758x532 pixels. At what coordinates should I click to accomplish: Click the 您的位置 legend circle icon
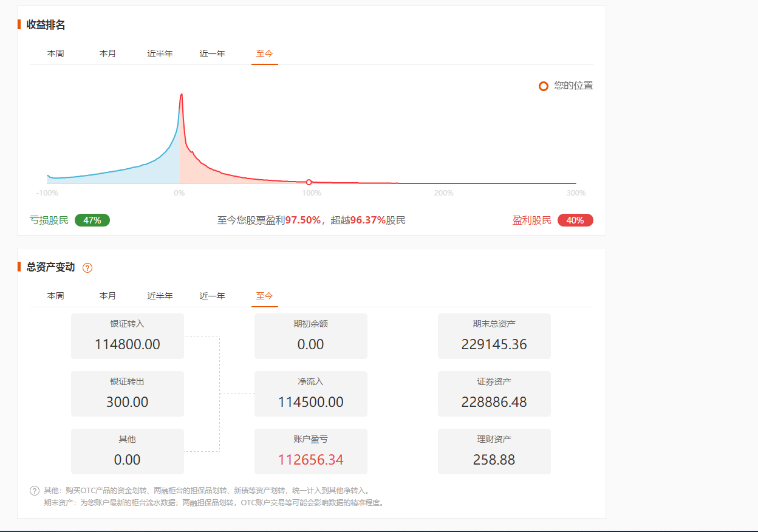pos(544,86)
